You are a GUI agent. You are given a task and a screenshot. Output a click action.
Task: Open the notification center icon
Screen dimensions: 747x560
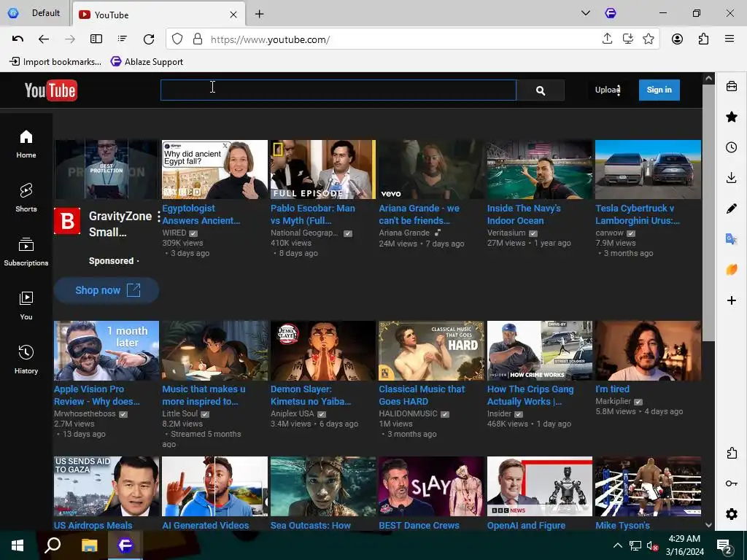click(724, 546)
